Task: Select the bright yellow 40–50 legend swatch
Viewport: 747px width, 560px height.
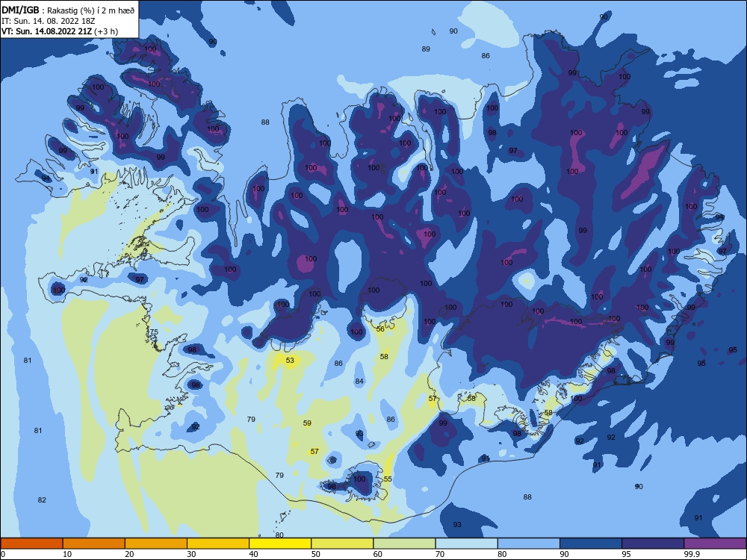Action: pos(280,544)
